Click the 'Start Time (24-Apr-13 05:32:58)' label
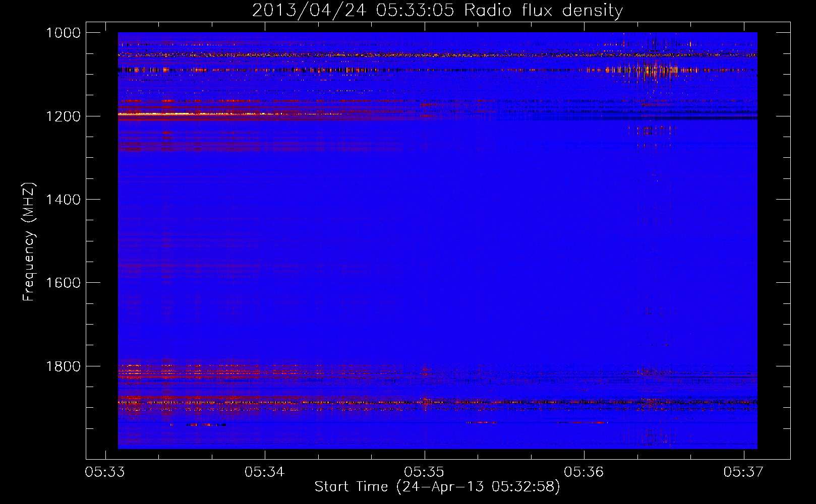This screenshot has width=816, height=504. [x=437, y=487]
